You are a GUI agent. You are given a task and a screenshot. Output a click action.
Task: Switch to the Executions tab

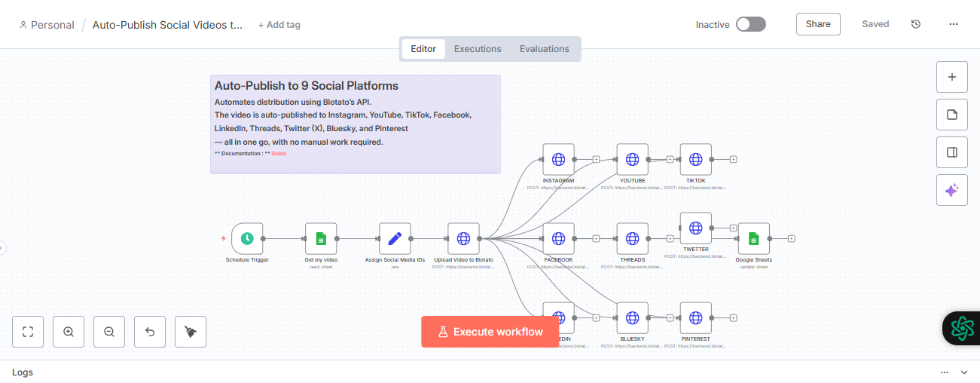478,49
